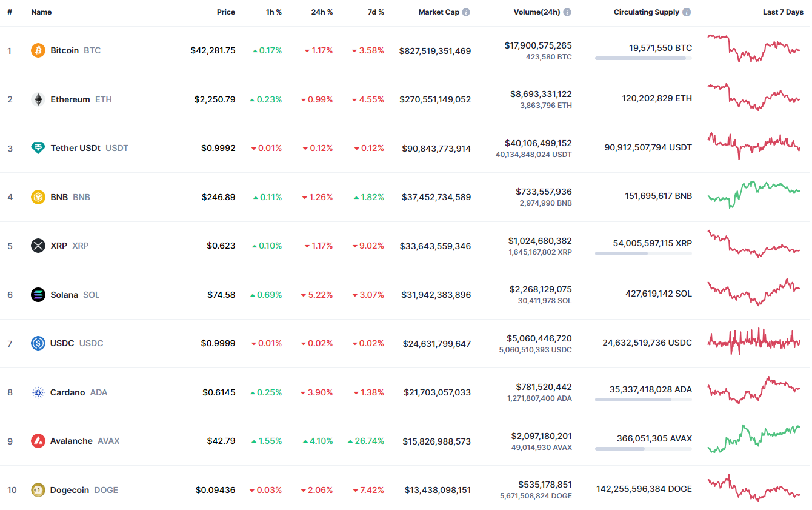Open Bitcoin's last 7 days sparkline
The width and height of the screenshot is (812, 510).
pos(753,49)
